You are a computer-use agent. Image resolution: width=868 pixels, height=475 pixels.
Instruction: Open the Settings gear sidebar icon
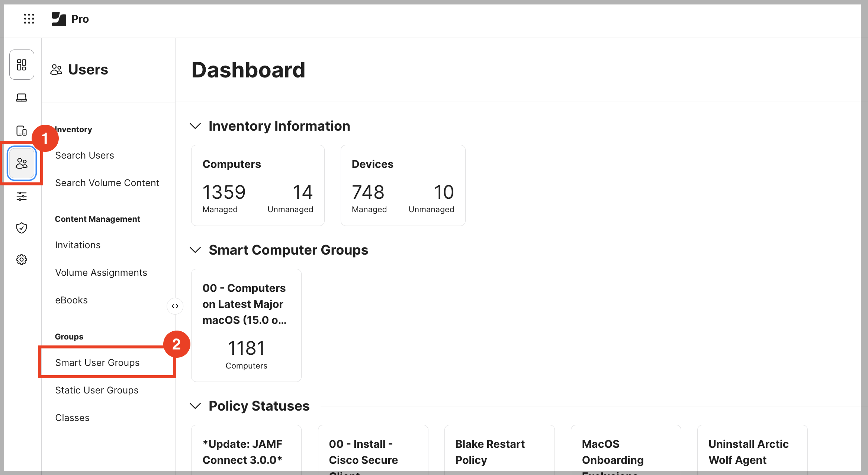point(22,259)
